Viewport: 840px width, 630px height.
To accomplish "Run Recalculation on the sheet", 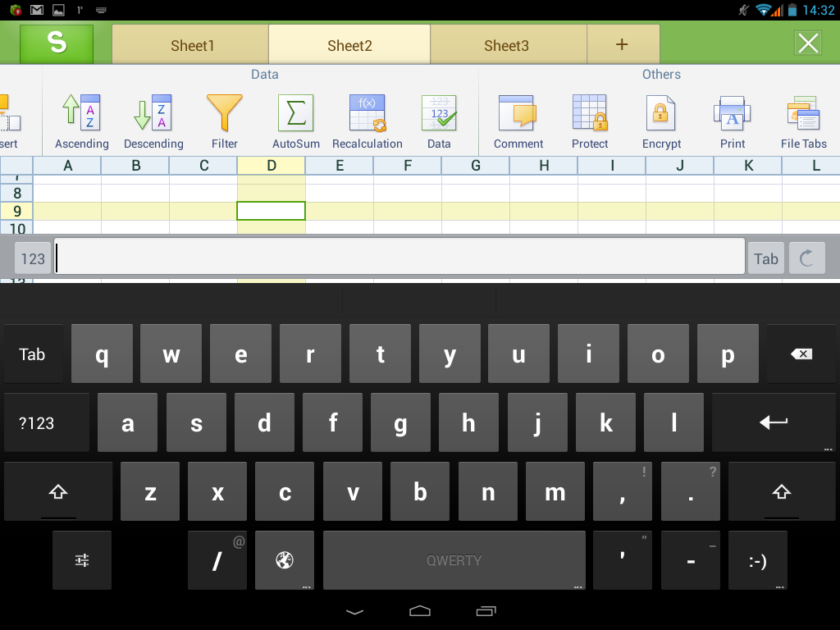I will click(x=367, y=121).
